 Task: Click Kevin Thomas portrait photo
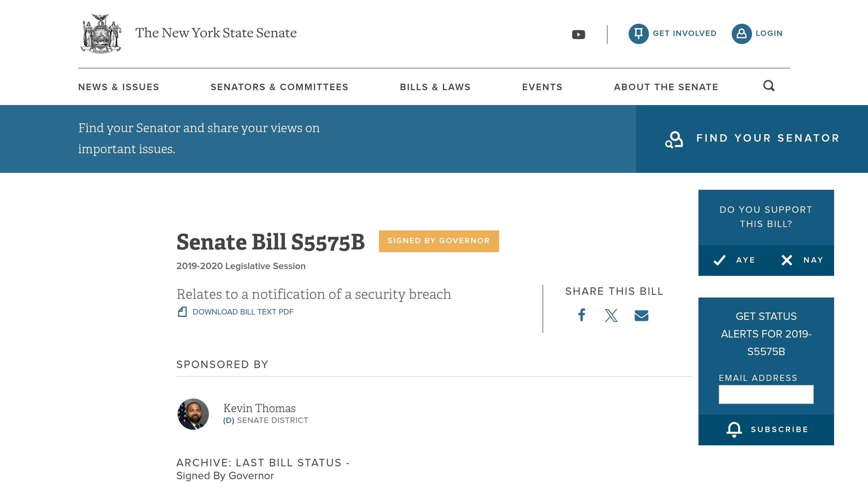(193, 414)
